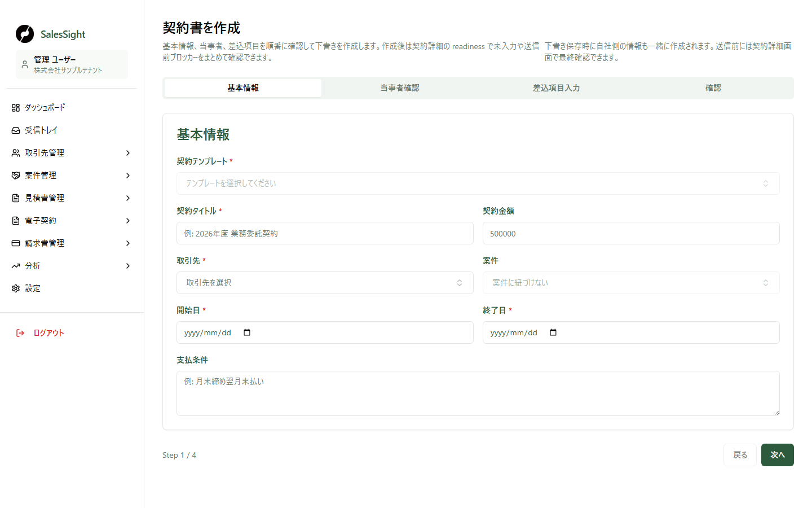Open 設定 from the sidebar
812x508 pixels.
[72, 288]
